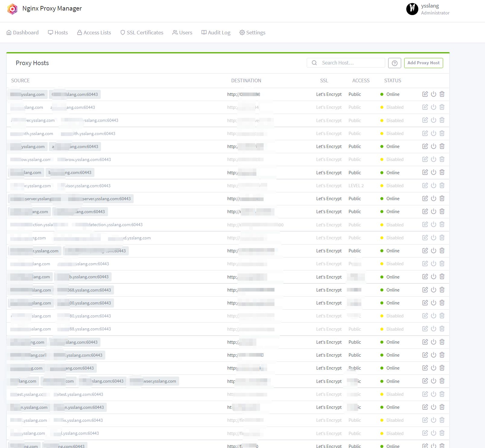Go to Access Lists
This screenshot has height=448, width=485.
[94, 33]
